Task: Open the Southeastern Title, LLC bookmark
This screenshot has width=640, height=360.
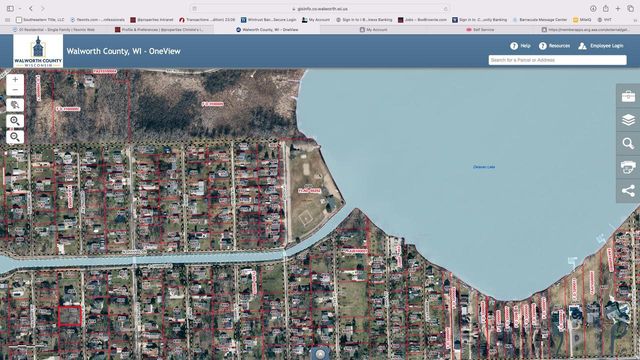Action: [40, 20]
